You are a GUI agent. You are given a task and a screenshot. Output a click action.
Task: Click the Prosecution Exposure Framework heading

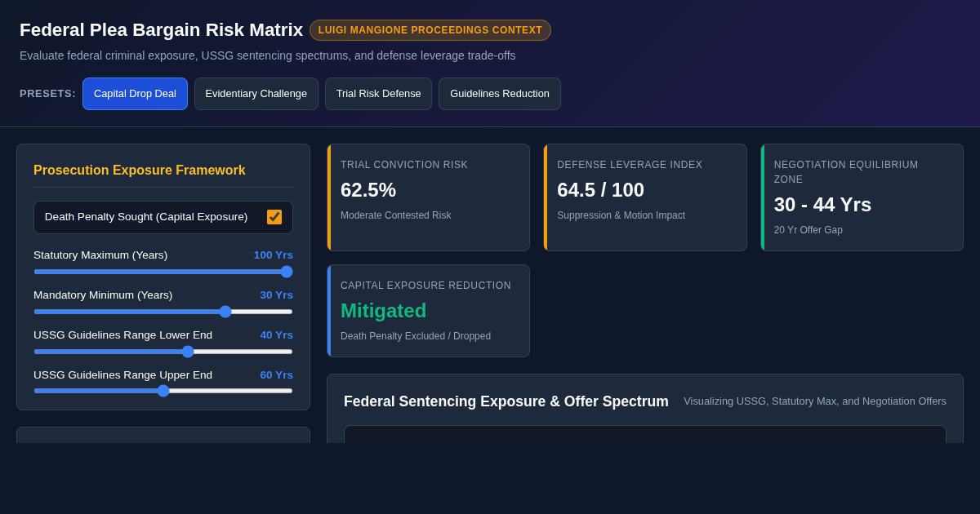140,171
